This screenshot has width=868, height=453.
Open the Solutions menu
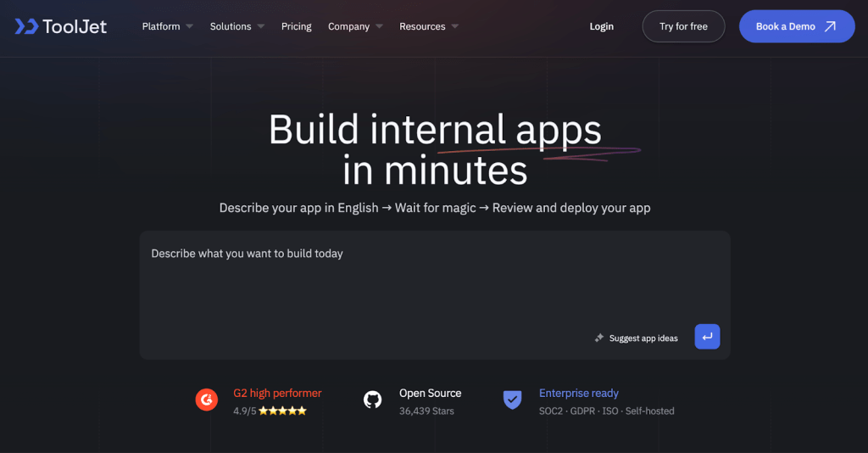tap(231, 26)
